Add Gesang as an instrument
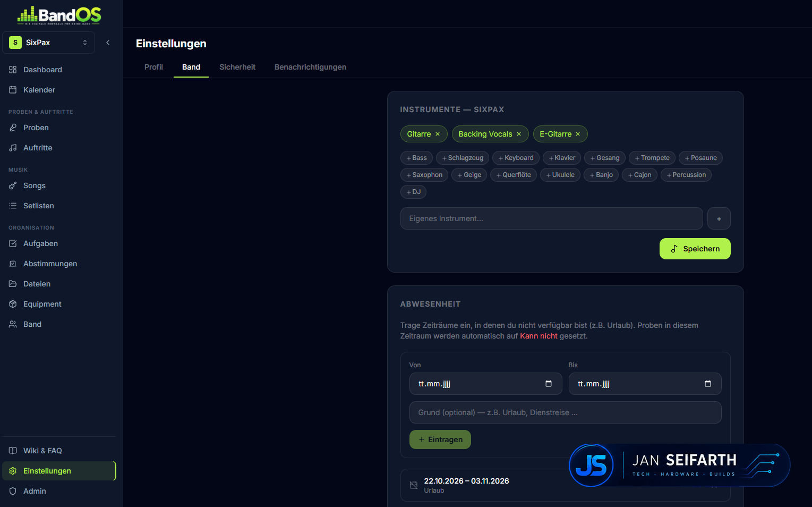812x507 pixels. tap(605, 158)
